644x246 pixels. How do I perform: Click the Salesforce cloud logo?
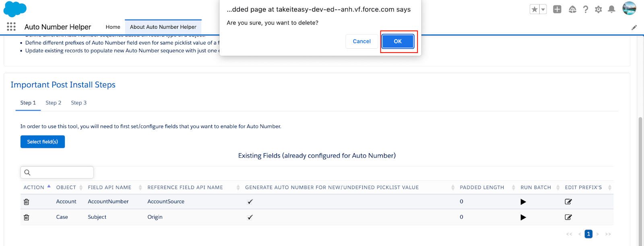pos(15,9)
